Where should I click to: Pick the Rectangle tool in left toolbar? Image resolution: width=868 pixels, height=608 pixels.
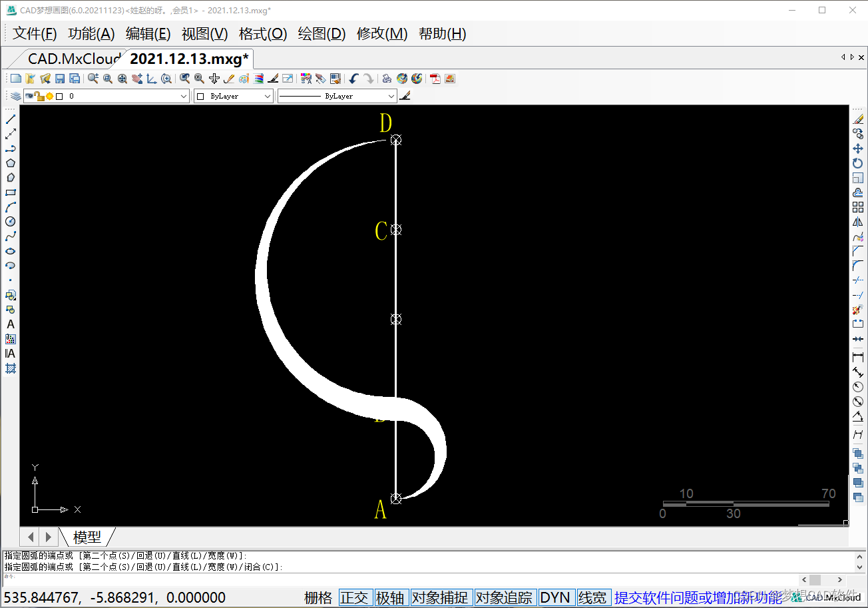coord(11,192)
